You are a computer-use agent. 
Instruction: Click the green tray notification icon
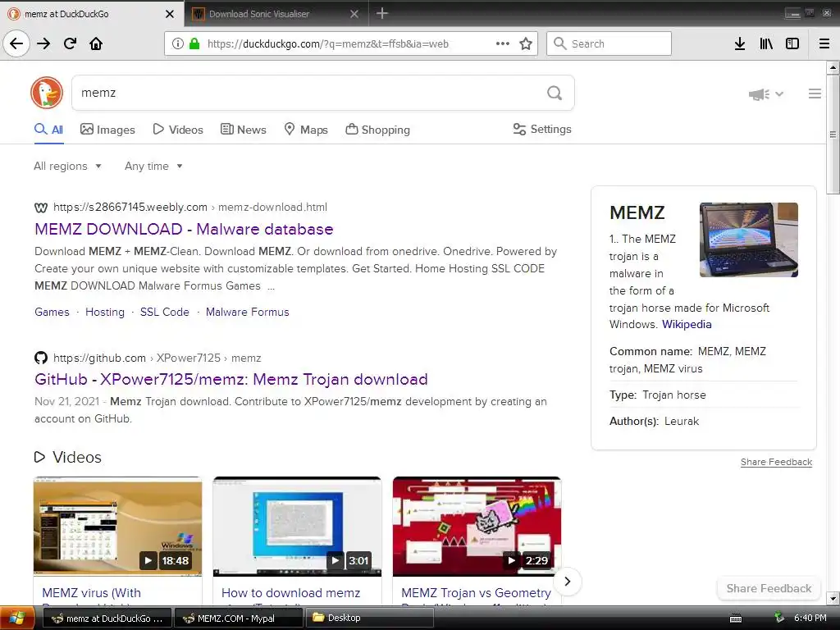[779, 618]
